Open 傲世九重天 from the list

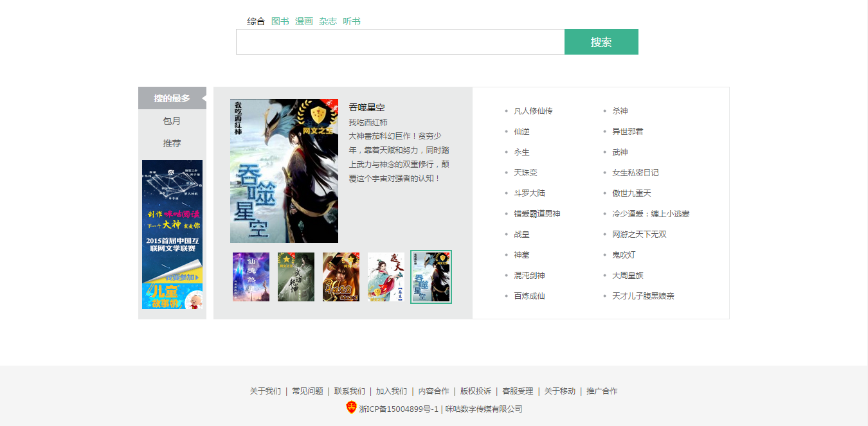pyautogui.click(x=631, y=193)
